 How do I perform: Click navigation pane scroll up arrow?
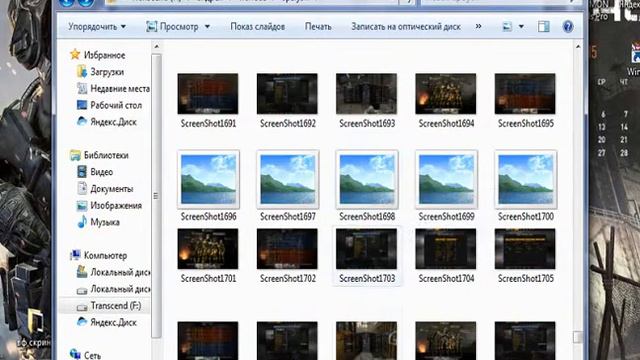click(x=156, y=47)
